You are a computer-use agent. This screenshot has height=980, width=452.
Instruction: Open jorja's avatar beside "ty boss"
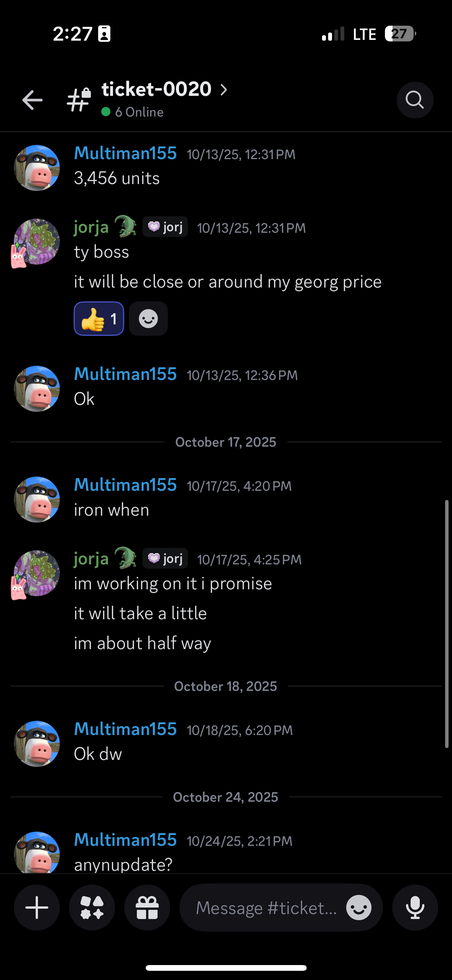37,242
